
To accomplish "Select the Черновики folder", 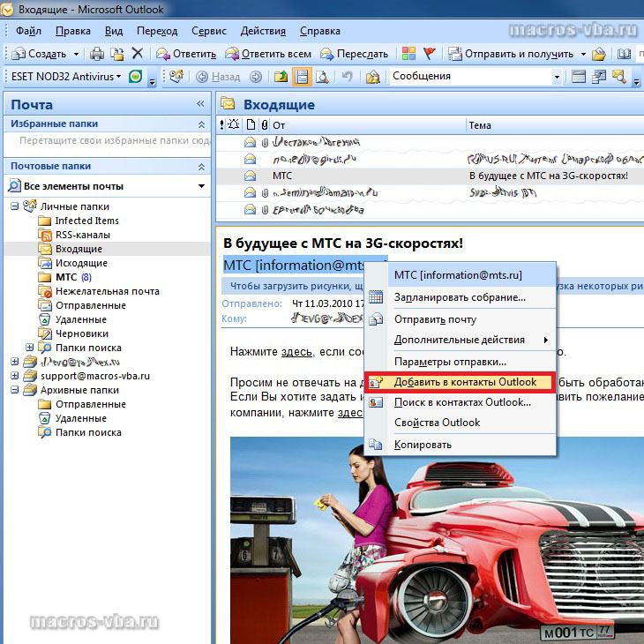I will click(73, 333).
